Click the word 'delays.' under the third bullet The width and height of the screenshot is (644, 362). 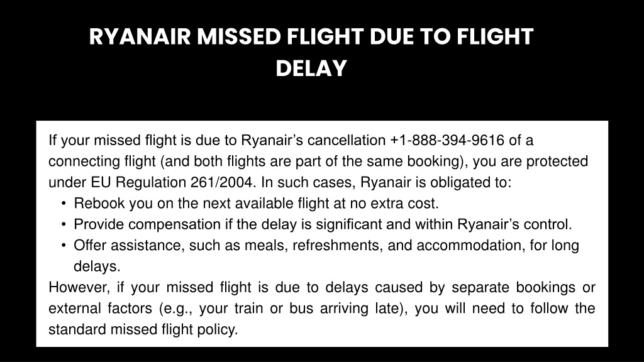pyautogui.click(x=97, y=266)
